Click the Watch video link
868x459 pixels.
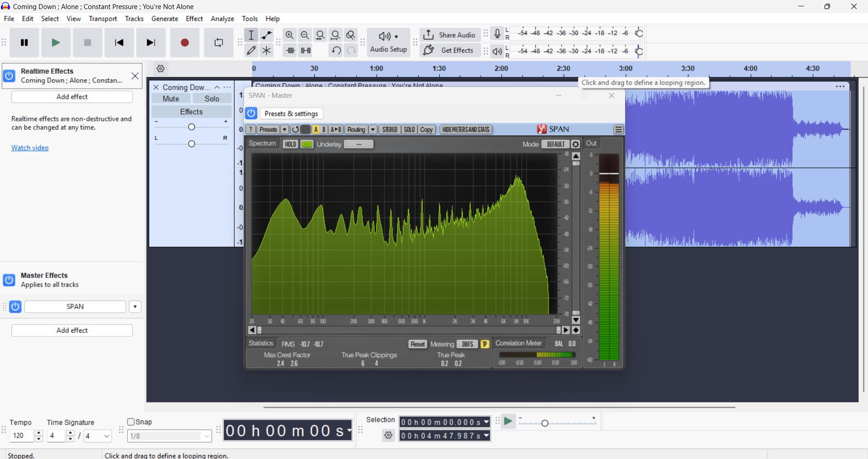point(30,148)
